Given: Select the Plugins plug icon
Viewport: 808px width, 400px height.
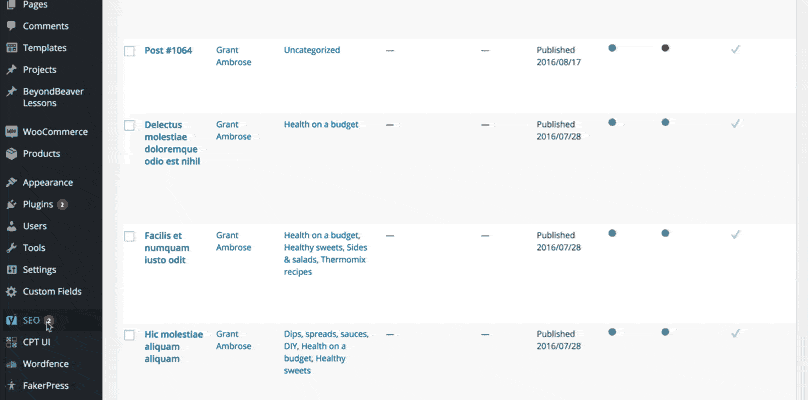Looking at the screenshot, I should pyautogui.click(x=11, y=205).
